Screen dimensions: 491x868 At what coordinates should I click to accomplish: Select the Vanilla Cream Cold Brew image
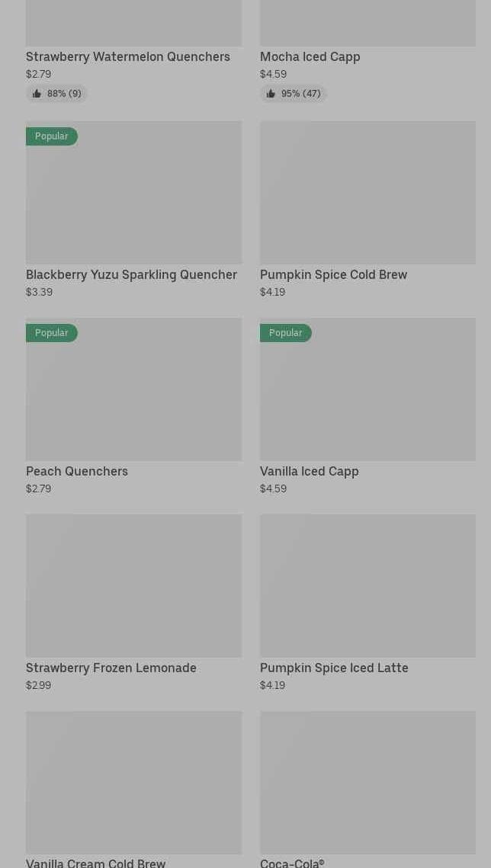[x=133, y=782]
